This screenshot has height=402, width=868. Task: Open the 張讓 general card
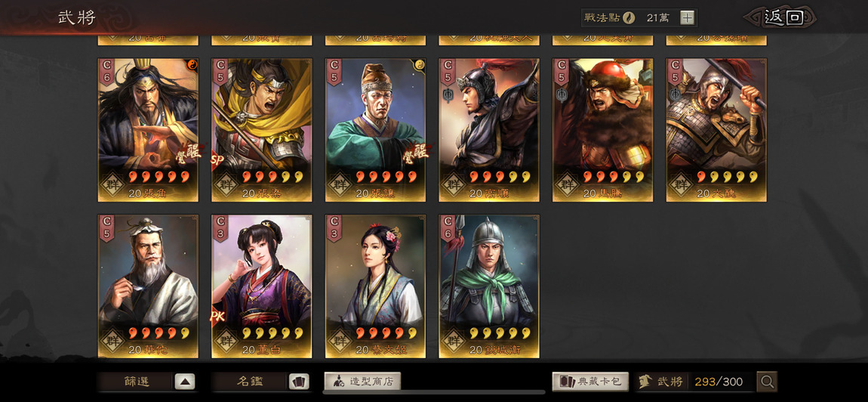(x=375, y=130)
